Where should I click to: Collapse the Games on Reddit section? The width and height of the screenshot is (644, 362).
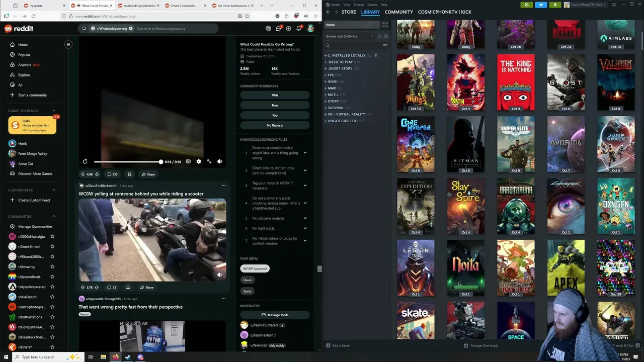point(54,111)
